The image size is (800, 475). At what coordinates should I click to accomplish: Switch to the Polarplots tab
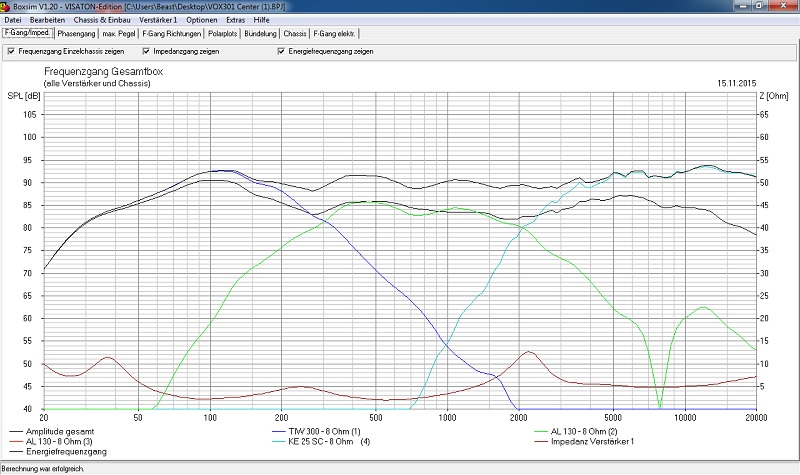225,33
